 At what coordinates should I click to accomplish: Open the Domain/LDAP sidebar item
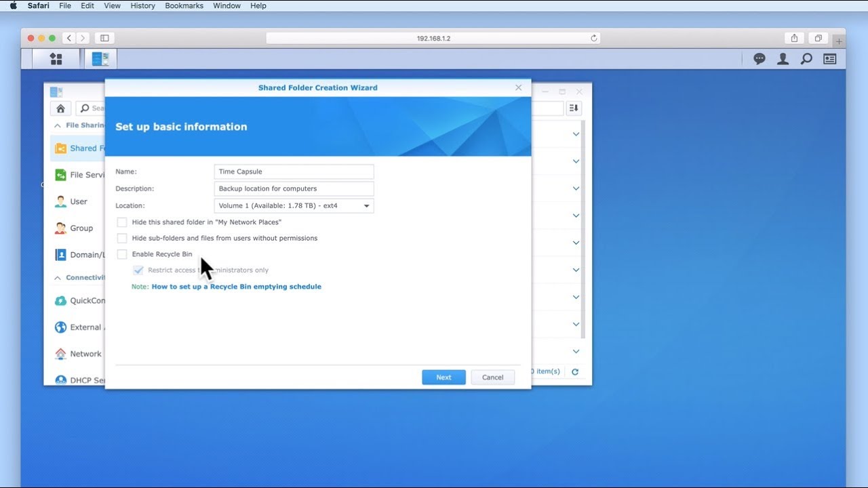pyautogui.click(x=79, y=255)
